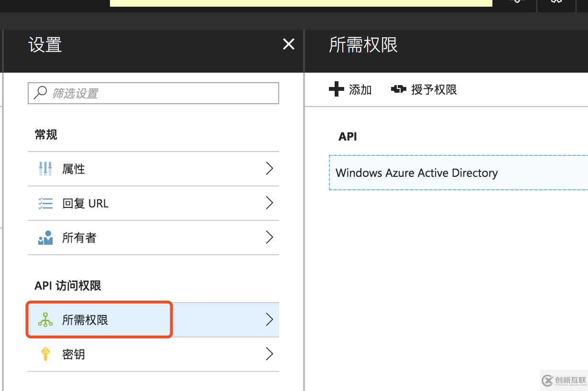Click the 设置 panel title
The height and width of the screenshot is (391, 588).
tap(45, 45)
